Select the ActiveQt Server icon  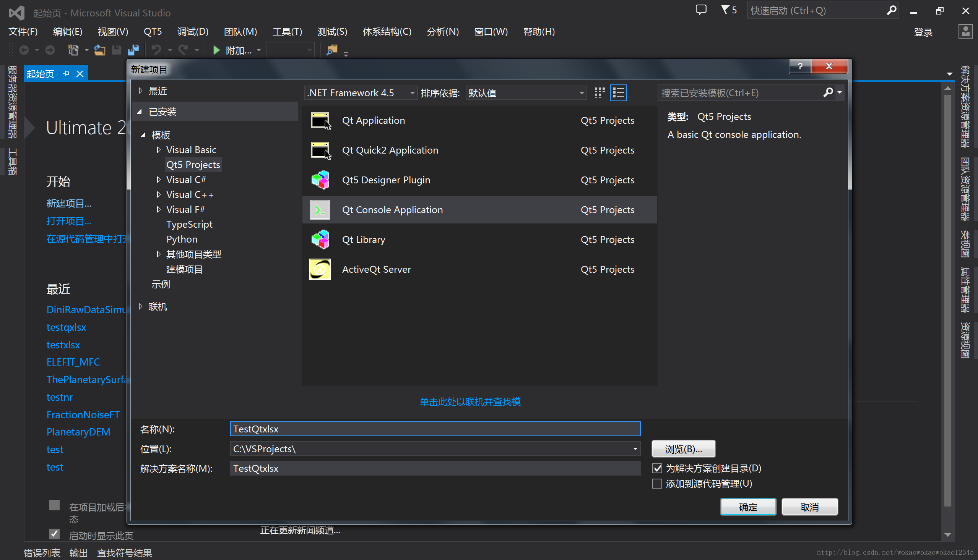[320, 270]
